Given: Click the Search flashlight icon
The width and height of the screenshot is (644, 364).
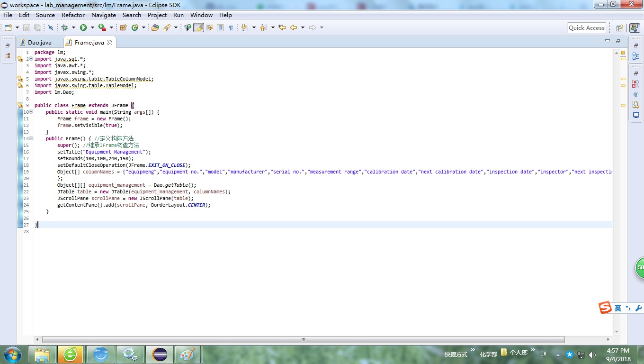Looking at the screenshot, I should [167, 27].
